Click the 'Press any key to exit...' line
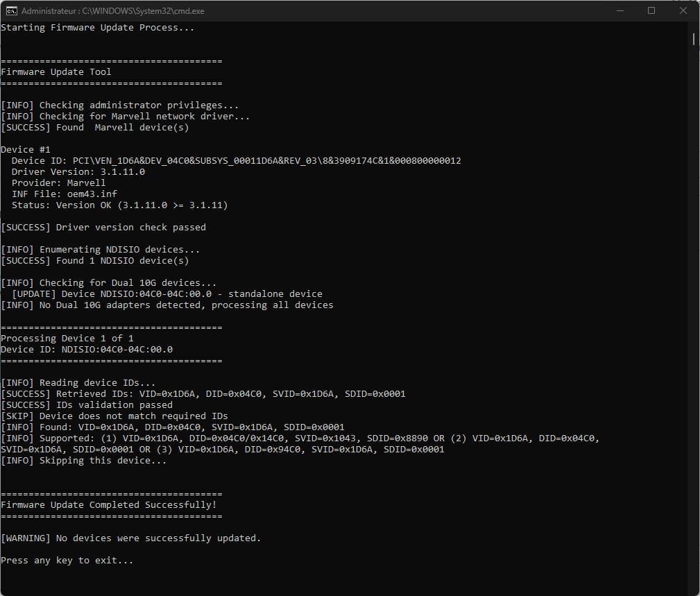The height and width of the screenshot is (596, 700). tap(67, 560)
